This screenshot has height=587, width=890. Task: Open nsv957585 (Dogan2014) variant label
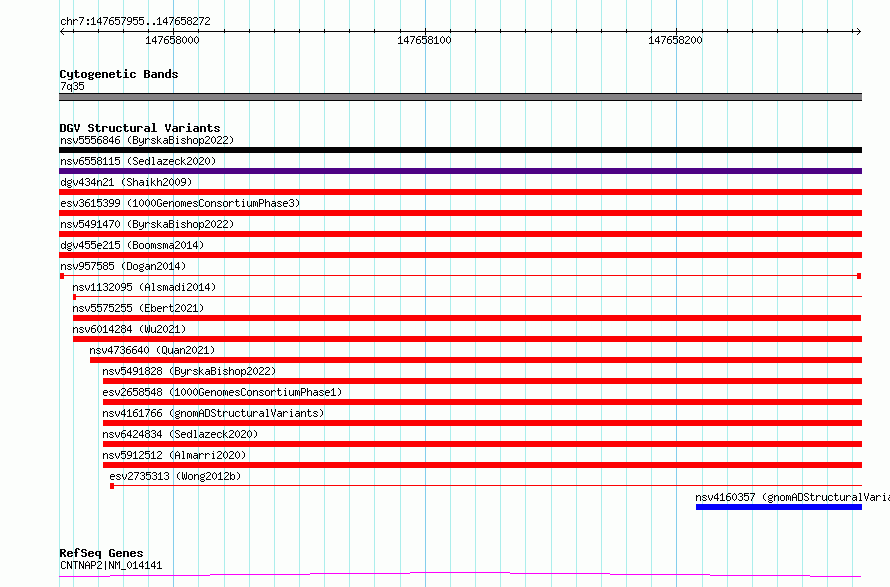click(x=123, y=266)
